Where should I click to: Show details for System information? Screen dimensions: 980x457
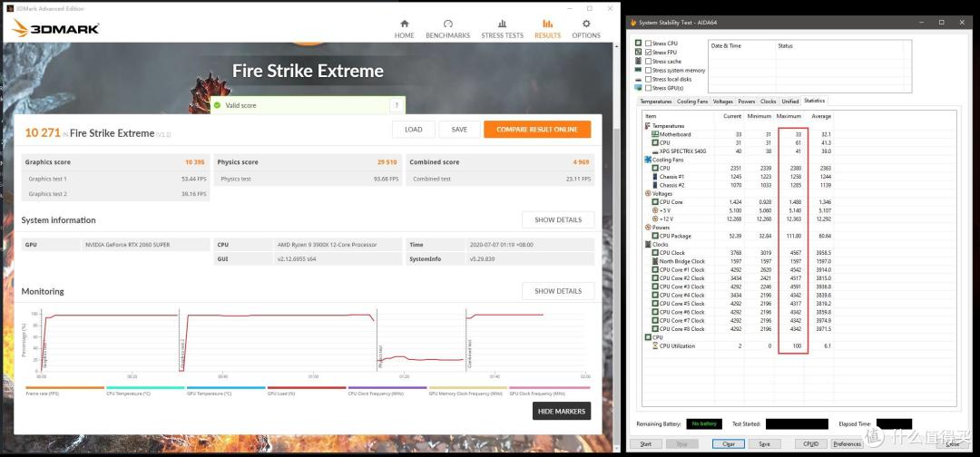(558, 219)
